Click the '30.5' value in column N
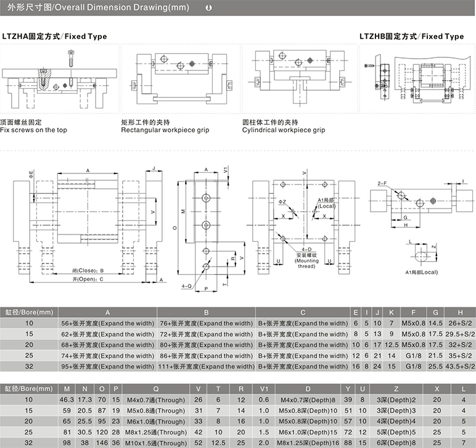 tap(84, 432)
